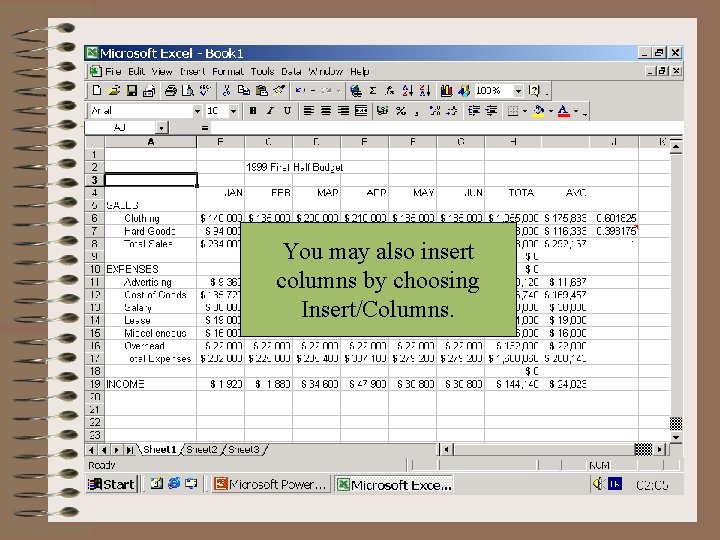Copy the selection with the Copy icon
This screenshot has width=720, height=540.
(243, 90)
